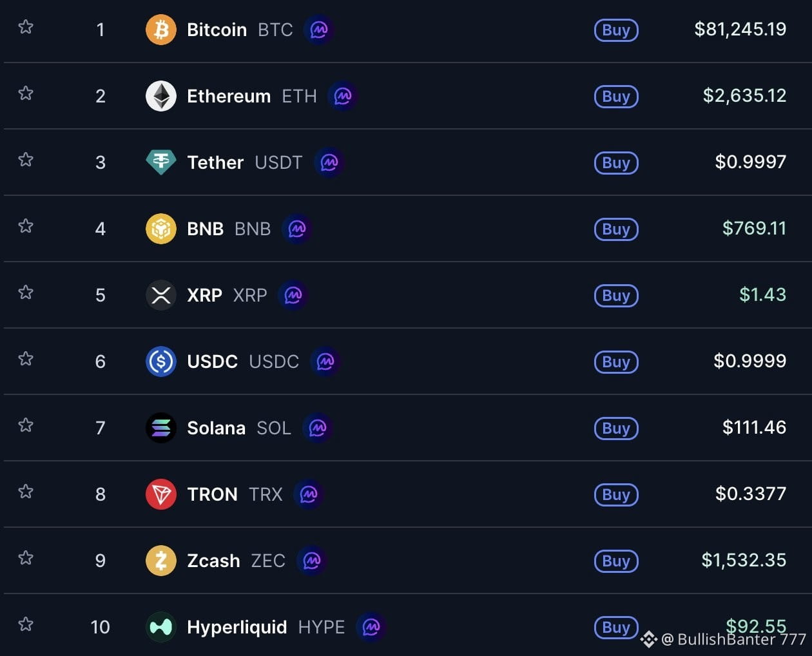This screenshot has height=656, width=812.
Task: Select the XRP price $1.43
Action: (x=762, y=294)
